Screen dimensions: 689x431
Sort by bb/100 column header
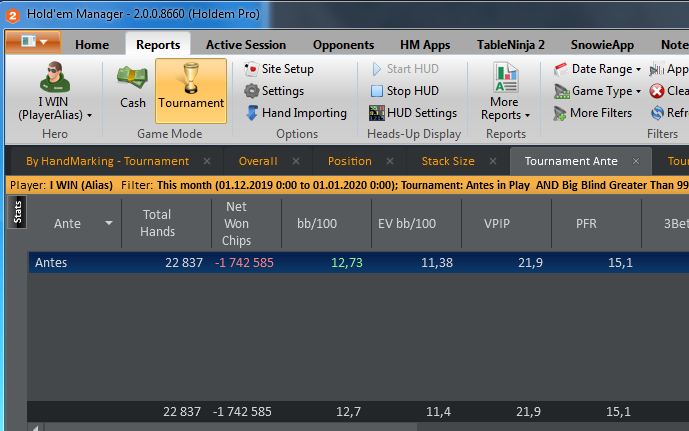317,224
